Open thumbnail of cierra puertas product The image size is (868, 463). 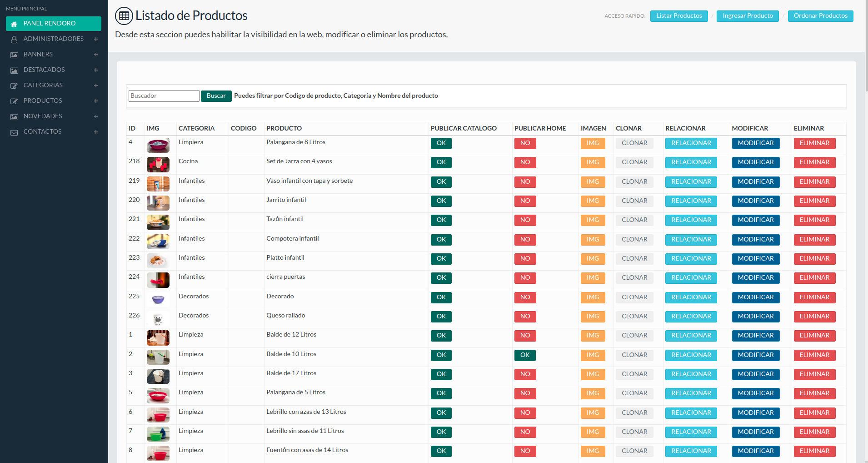coord(158,280)
